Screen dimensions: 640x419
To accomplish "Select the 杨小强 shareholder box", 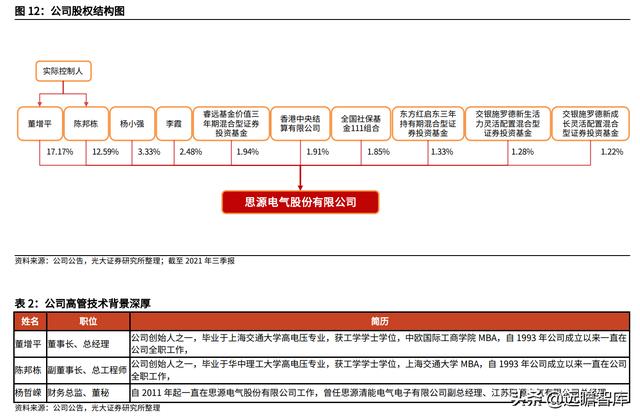I will point(132,124).
